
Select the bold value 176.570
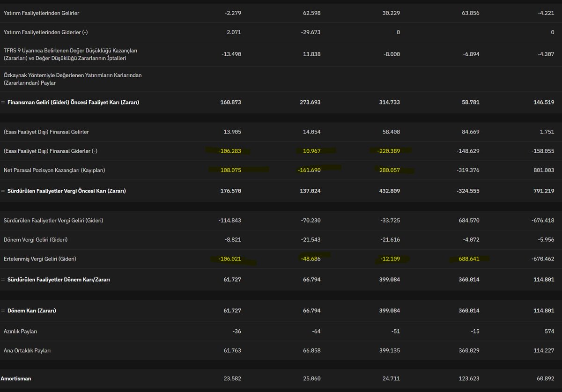coord(231,191)
